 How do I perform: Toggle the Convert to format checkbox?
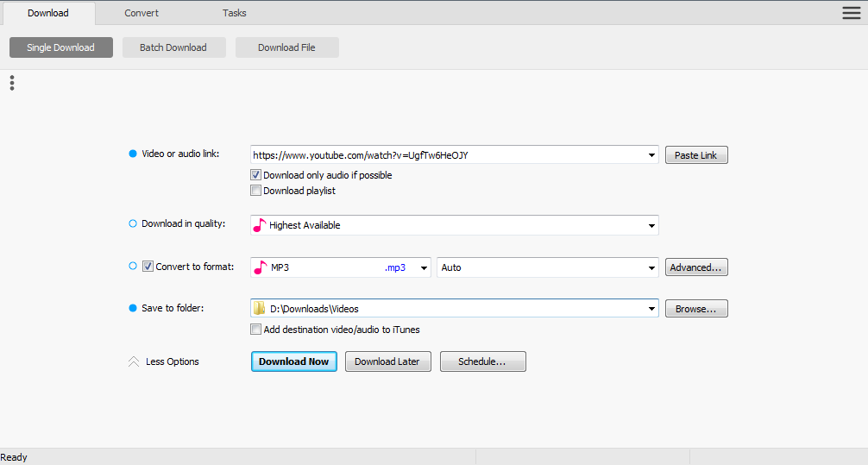click(x=148, y=267)
